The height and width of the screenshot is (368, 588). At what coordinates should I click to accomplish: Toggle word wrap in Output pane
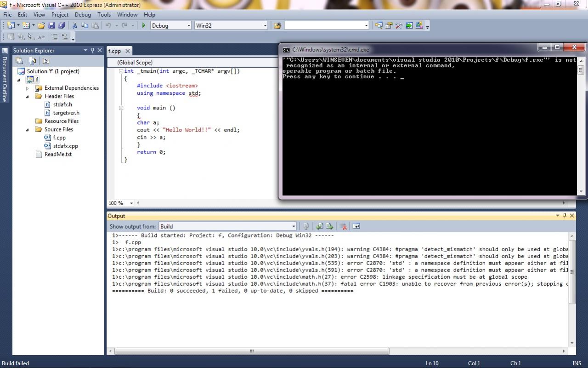[356, 226]
